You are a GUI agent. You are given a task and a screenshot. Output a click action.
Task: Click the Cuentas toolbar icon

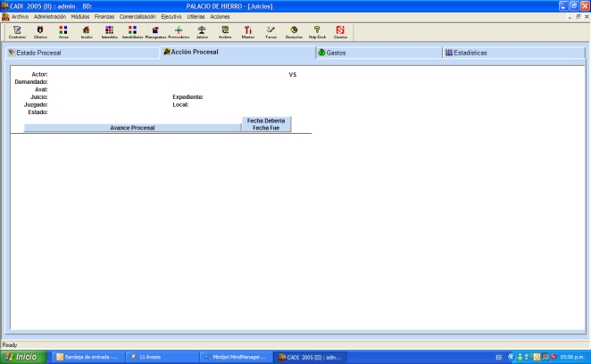pos(340,32)
